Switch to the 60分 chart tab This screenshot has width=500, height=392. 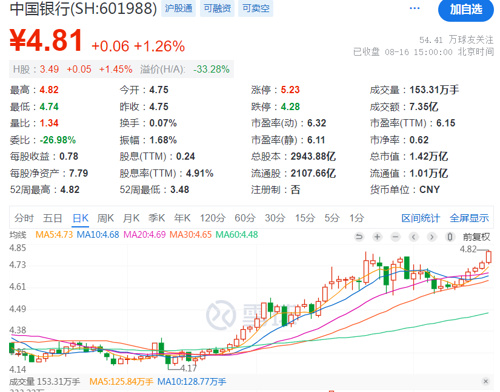pos(245,218)
